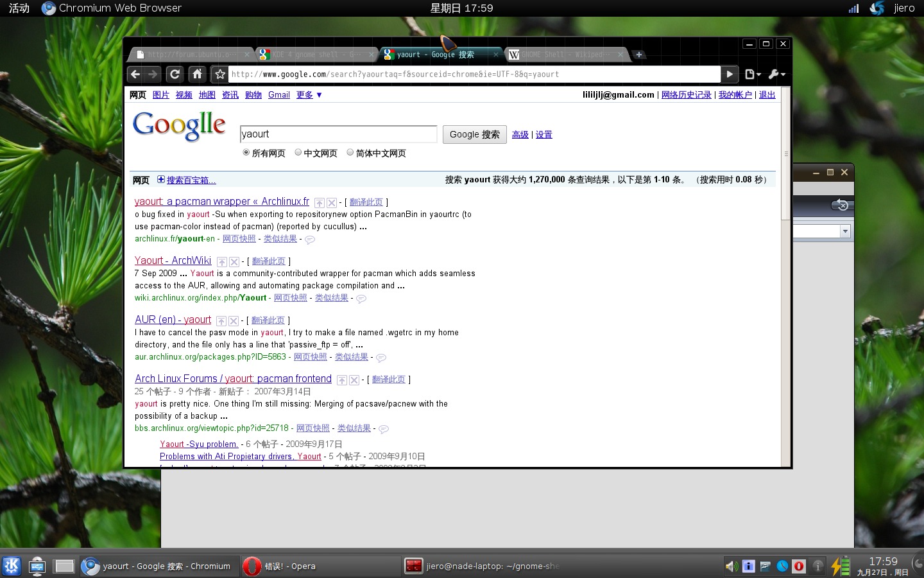This screenshot has height=578, width=924.
Task: Open the pager icon in the KDE panel
Action: 64,566
